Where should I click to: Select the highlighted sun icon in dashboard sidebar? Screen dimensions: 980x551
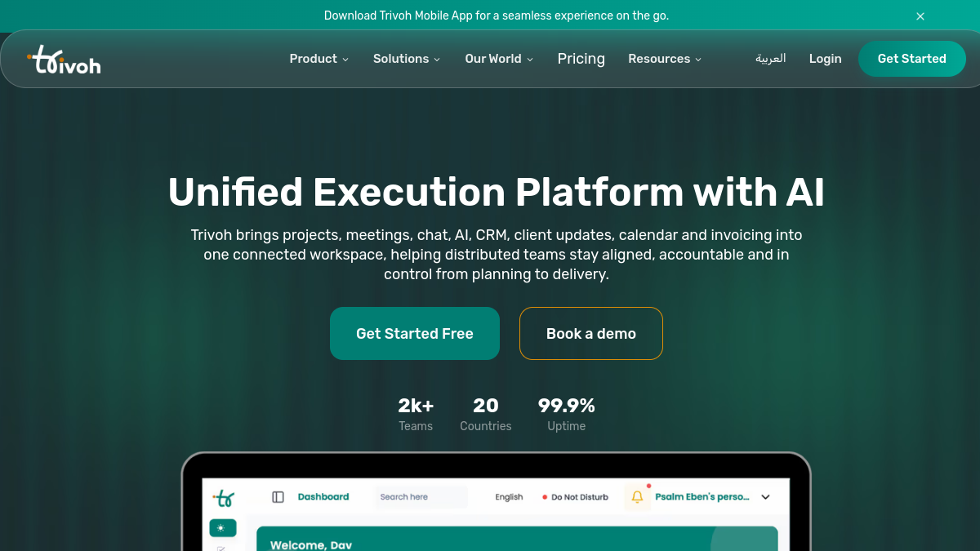coord(223,528)
